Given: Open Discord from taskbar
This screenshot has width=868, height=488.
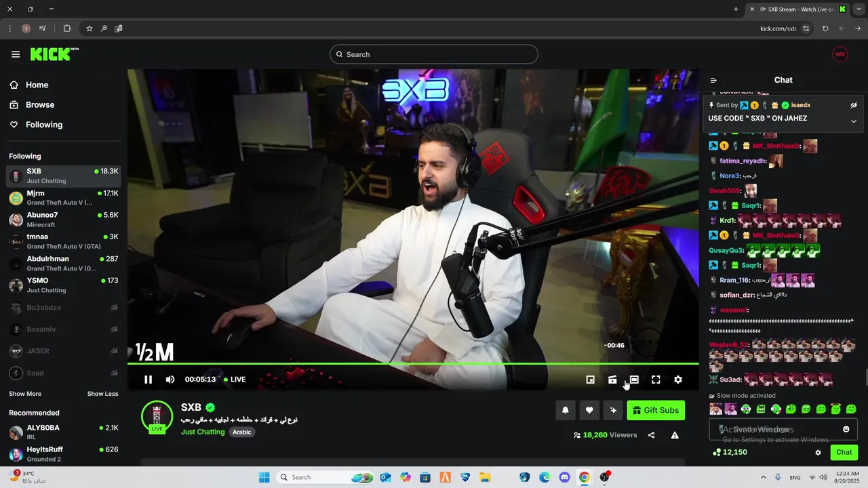Looking at the screenshot, I should [x=564, y=477].
